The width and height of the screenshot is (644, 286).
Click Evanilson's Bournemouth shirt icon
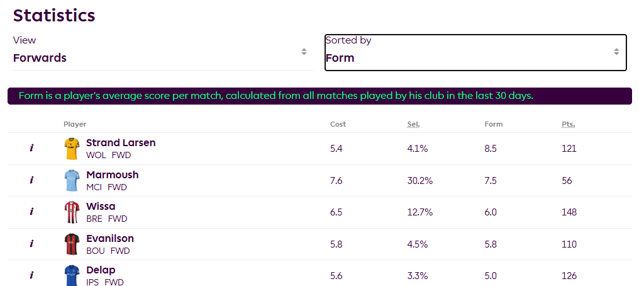tap(72, 244)
